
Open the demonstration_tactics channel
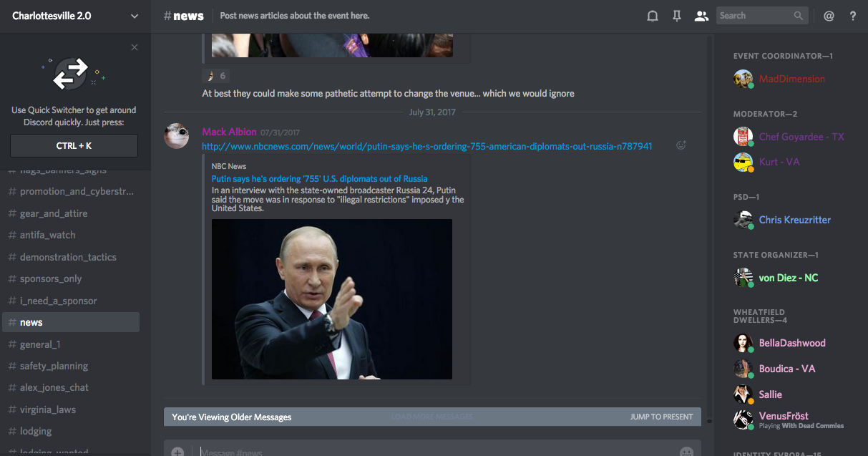(68, 257)
